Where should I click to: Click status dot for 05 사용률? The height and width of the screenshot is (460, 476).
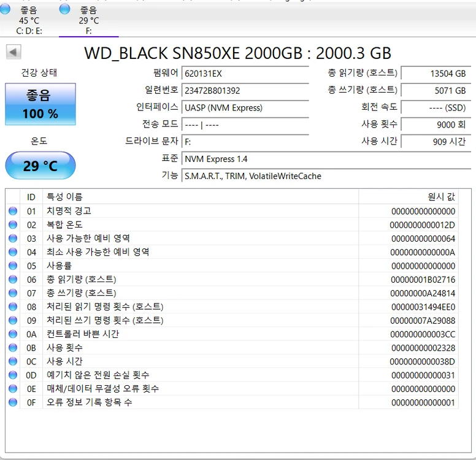click(13, 266)
